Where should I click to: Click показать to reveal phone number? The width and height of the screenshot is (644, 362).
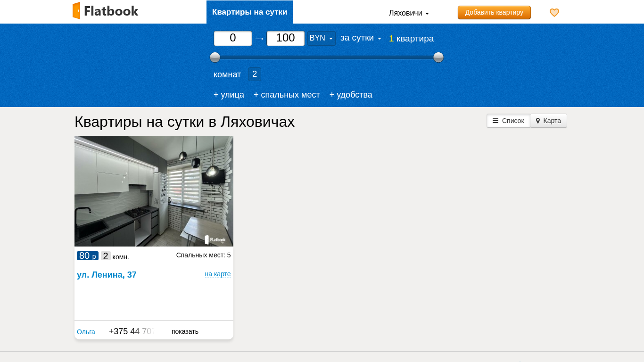[185, 331]
